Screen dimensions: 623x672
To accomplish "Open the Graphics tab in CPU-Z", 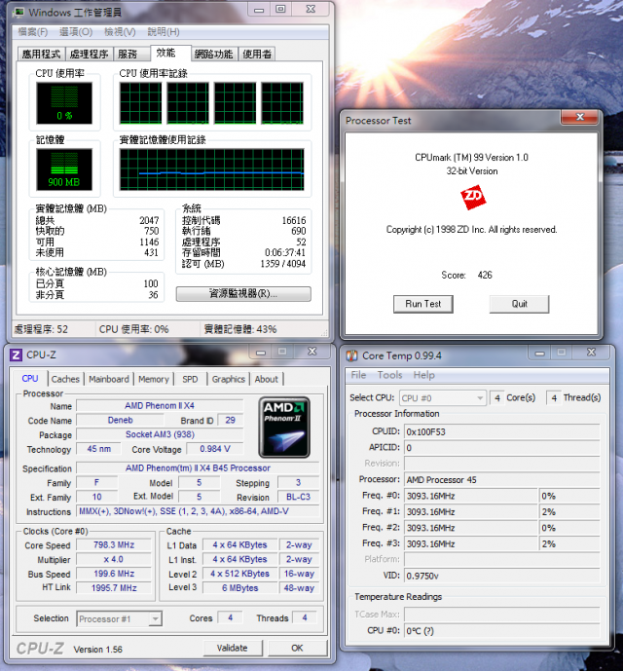I will tap(229, 379).
